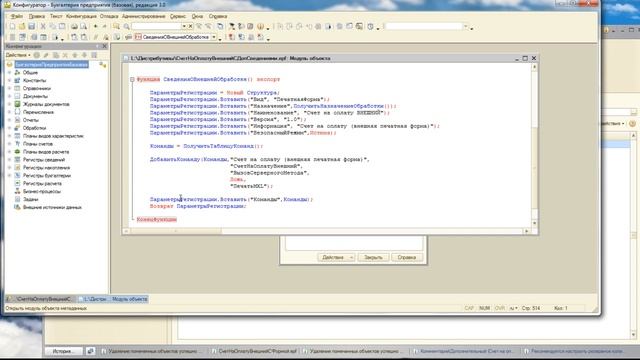Click the Save diskette icon
640x360 pixels.
[31, 27]
